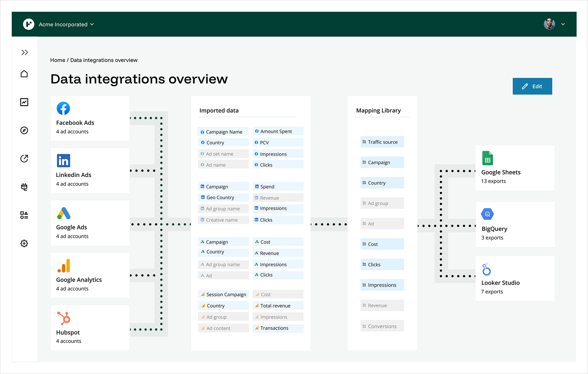Click the Facebook Ads integration icon
This screenshot has width=588, height=374.
pos(63,108)
